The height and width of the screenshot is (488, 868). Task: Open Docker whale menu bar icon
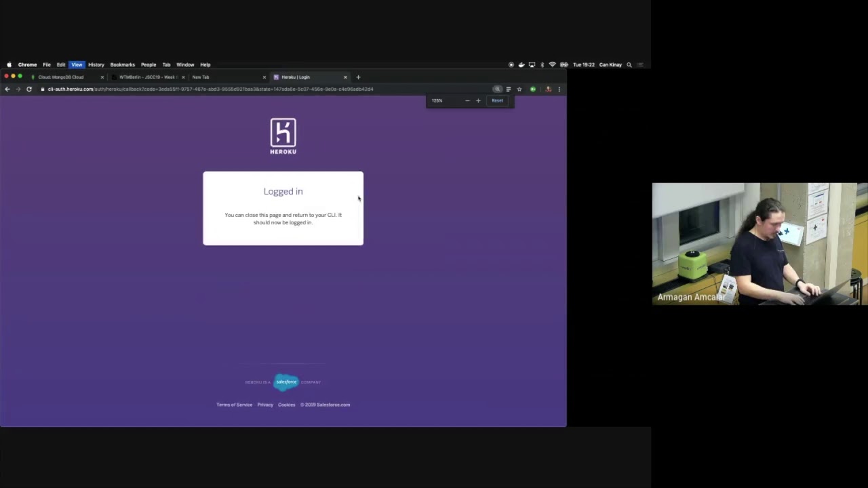(521, 65)
